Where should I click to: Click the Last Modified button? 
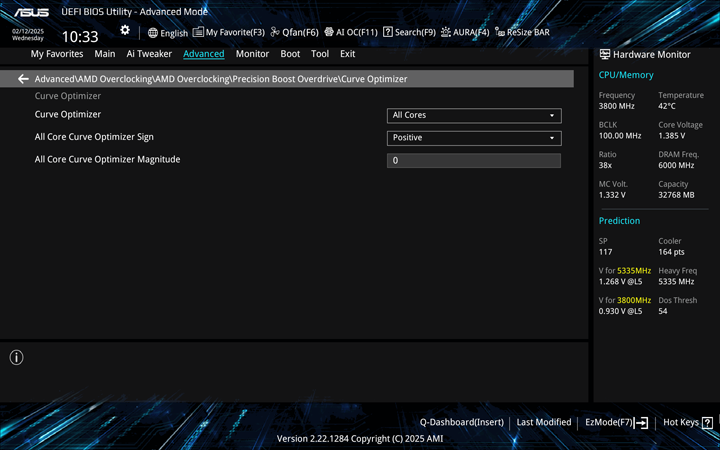click(543, 423)
